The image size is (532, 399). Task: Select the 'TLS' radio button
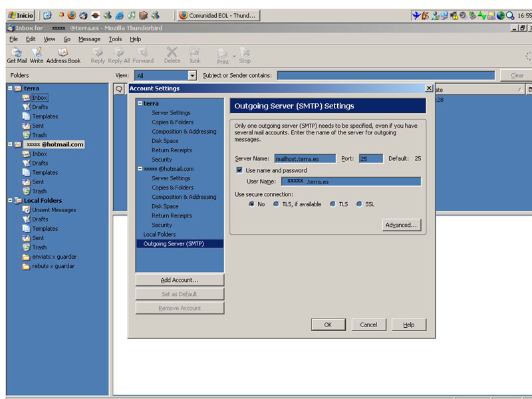pos(333,204)
